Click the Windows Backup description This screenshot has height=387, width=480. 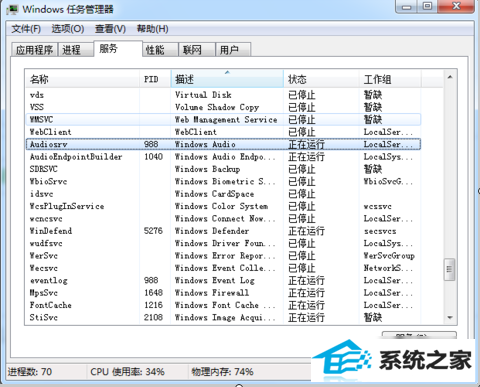(x=207, y=169)
